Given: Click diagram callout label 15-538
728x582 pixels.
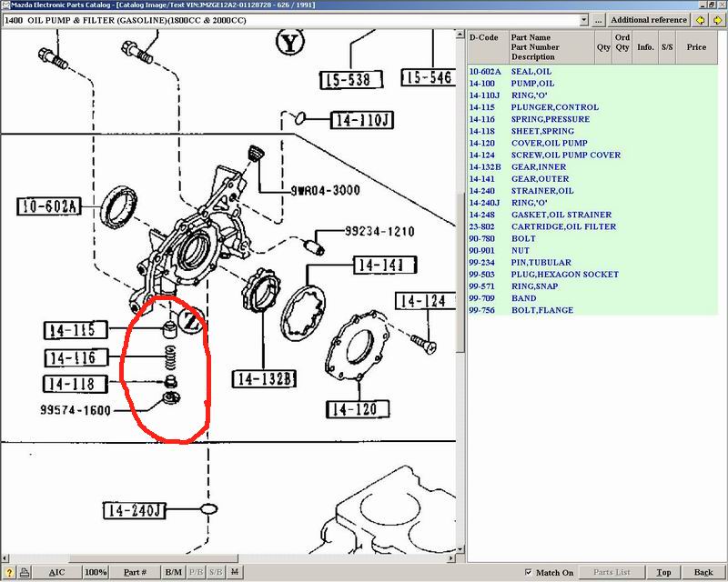Looking at the screenshot, I should click(x=351, y=79).
